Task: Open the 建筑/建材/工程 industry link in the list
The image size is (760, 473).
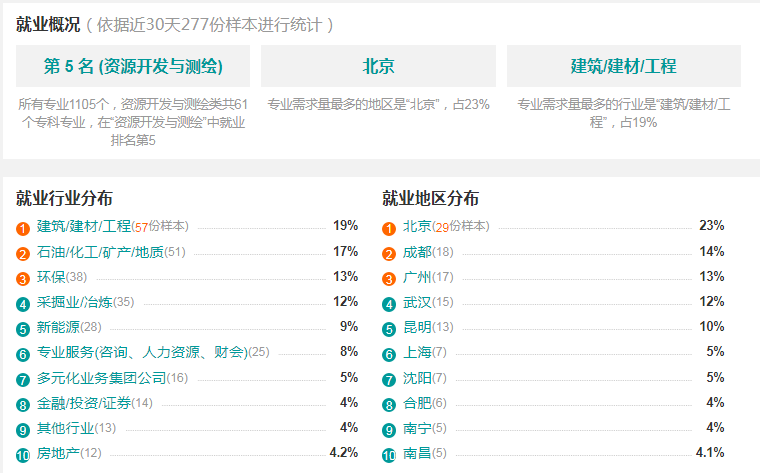Action: (84, 226)
